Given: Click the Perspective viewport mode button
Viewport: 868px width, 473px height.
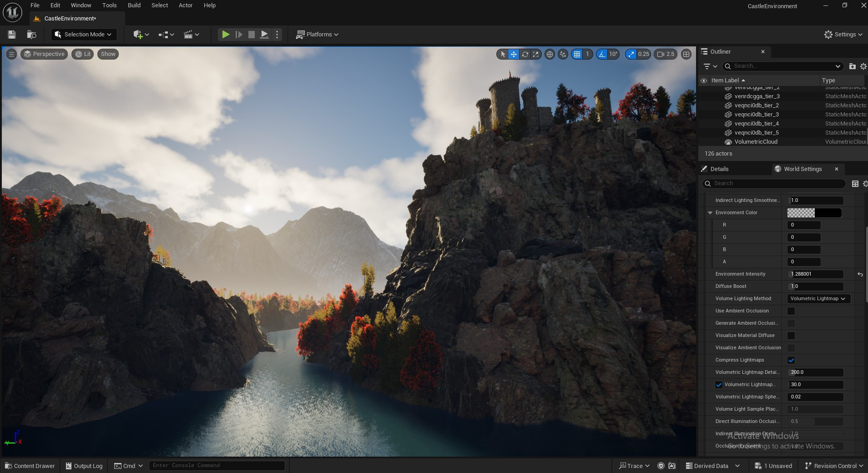Looking at the screenshot, I should pyautogui.click(x=44, y=54).
